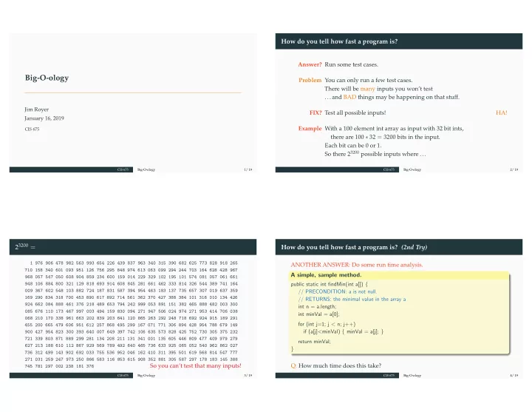Screen dimensions: 532x412
Task: Click the 'A simple, sample method.' box title
Action: coord(326,275)
